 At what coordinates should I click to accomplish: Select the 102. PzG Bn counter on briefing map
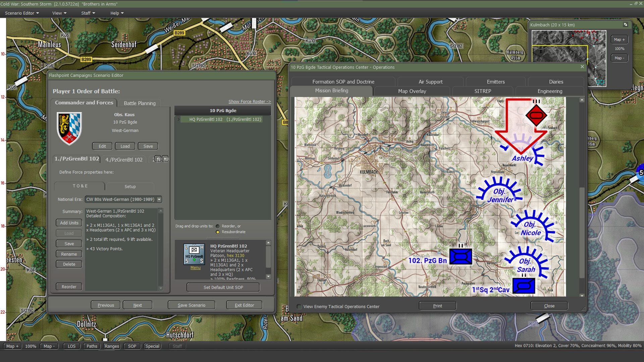pos(460,256)
